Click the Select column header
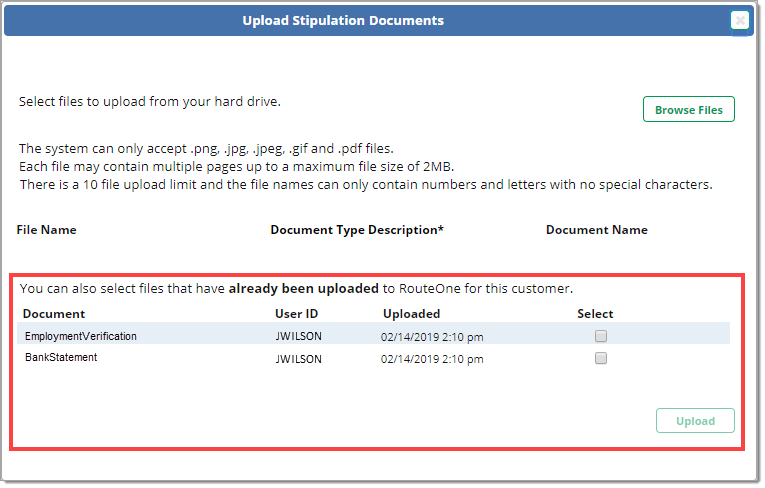Screen dimensions: 765x488 click(x=595, y=314)
